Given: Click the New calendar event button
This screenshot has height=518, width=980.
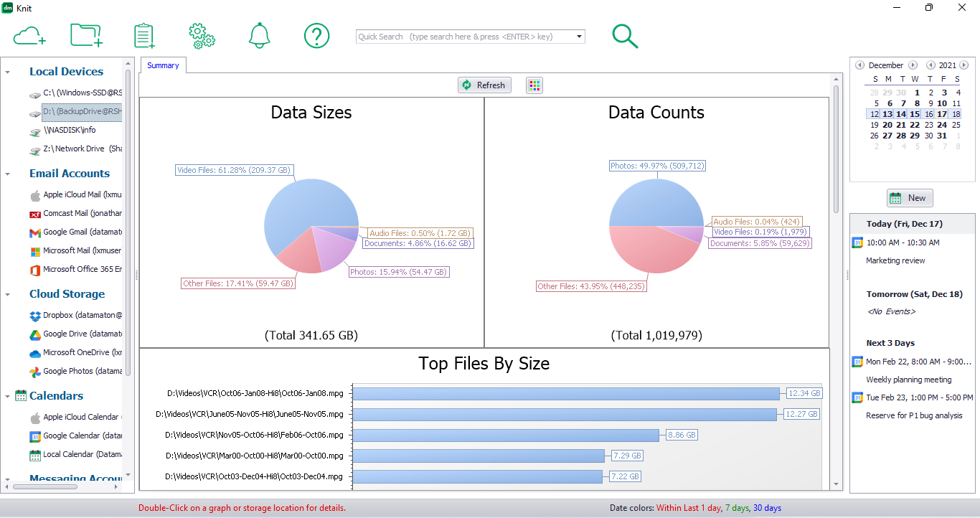Looking at the screenshot, I should (x=910, y=198).
